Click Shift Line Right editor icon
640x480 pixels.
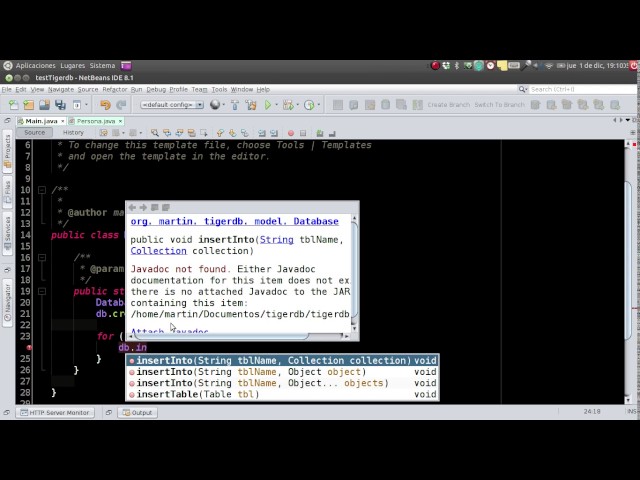[274, 133]
